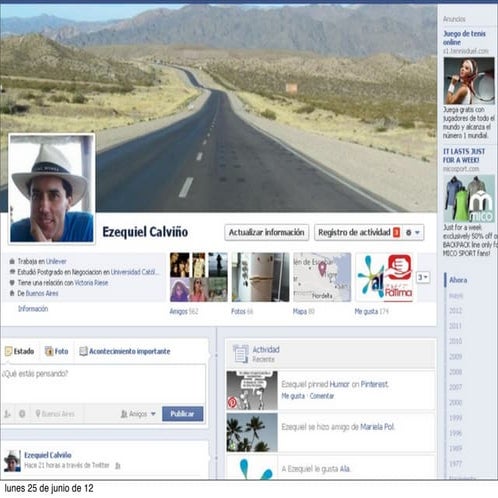
Task: Click the Foto camera icon in the composer
Action: 49,351
